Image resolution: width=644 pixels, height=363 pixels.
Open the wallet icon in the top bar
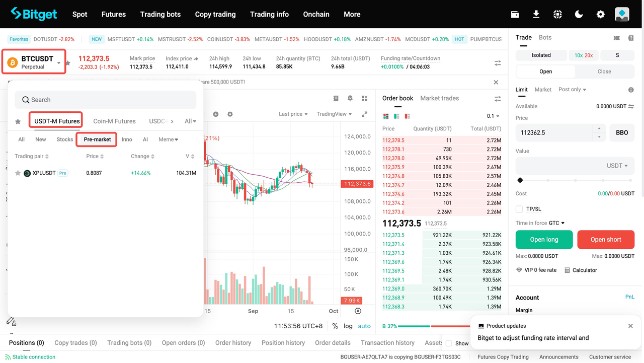515,14
